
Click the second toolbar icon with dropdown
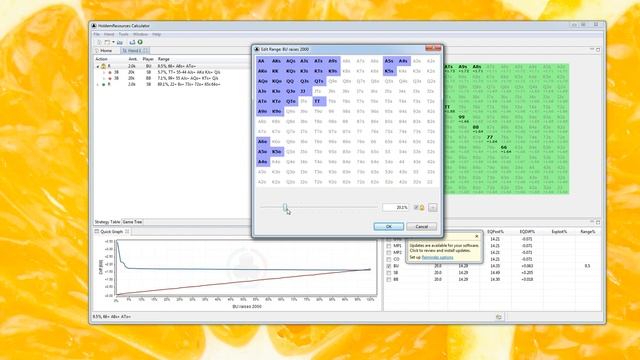click(x=107, y=42)
